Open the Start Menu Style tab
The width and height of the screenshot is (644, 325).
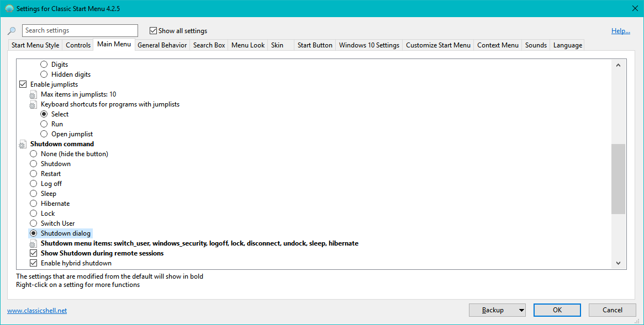pyautogui.click(x=35, y=45)
